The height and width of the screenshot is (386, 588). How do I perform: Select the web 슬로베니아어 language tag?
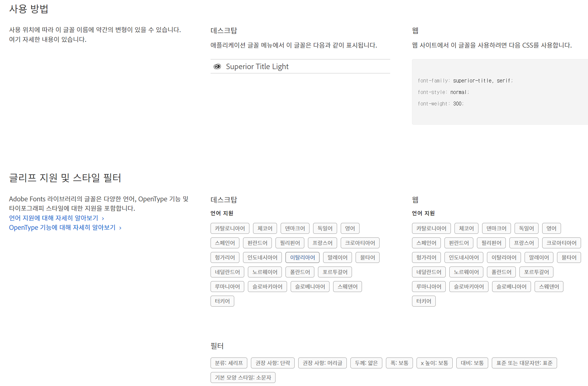click(x=511, y=287)
